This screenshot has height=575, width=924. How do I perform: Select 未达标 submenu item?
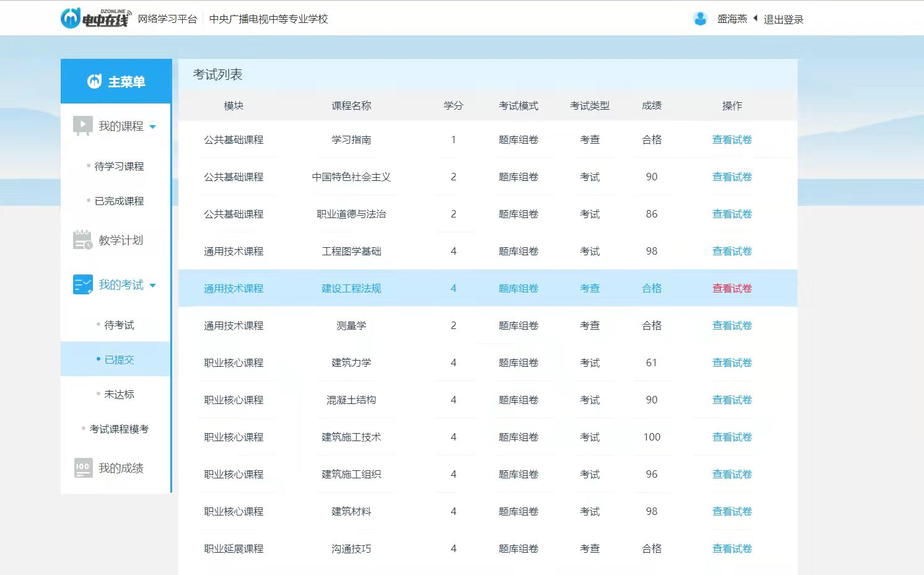[x=119, y=394]
